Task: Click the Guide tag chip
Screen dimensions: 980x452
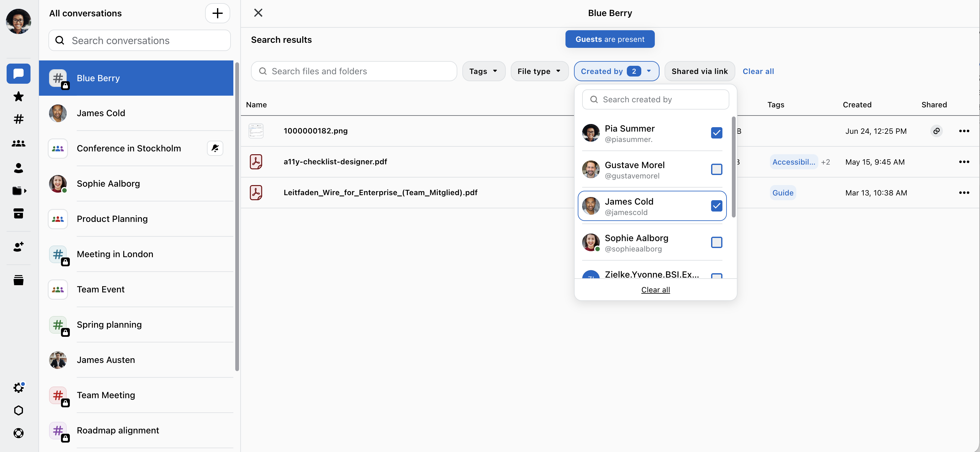Action: coord(783,193)
